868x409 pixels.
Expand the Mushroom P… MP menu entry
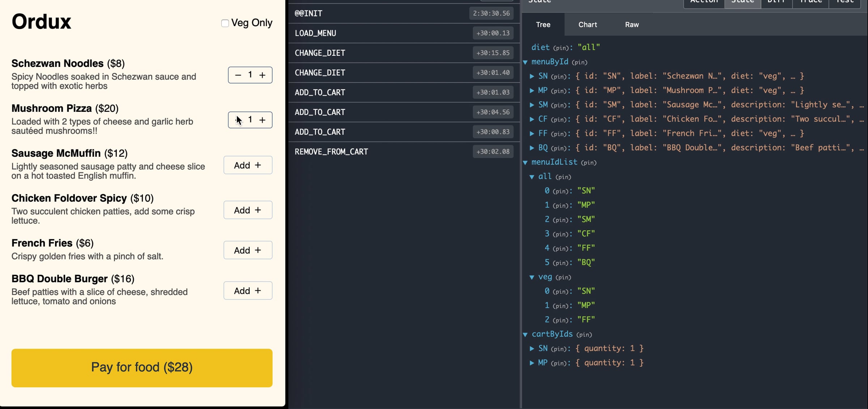tap(532, 90)
